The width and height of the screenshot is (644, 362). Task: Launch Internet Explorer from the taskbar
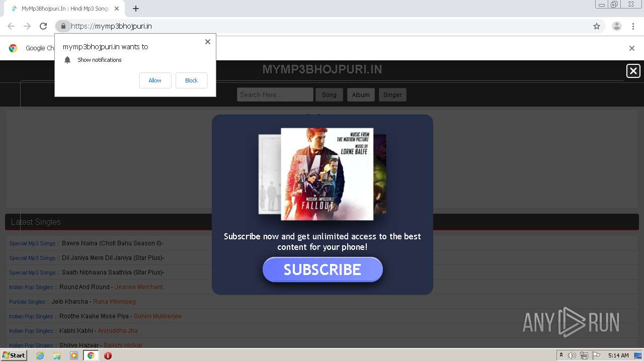(x=40, y=355)
